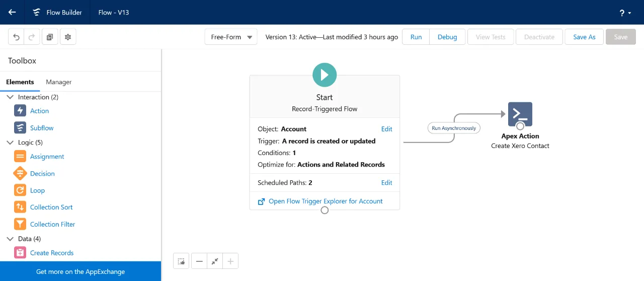Select the Apex Action node icon
644x281 pixels.
pos(520,114)
